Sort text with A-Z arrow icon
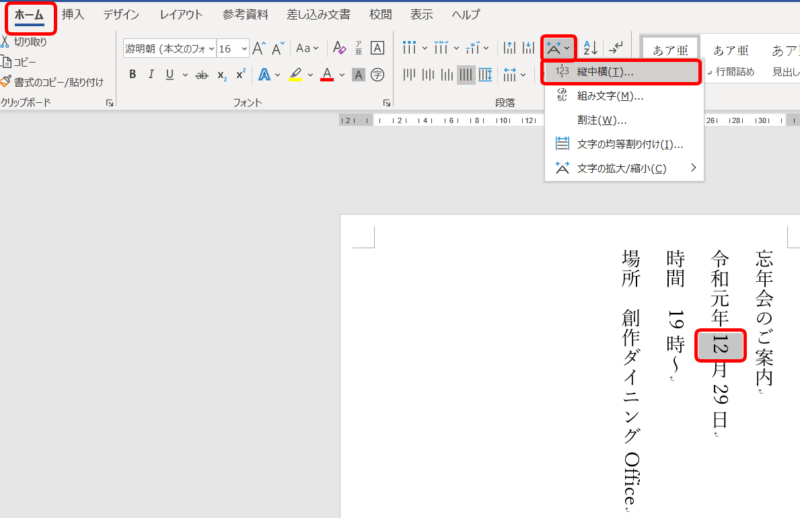The height and width of the screenshot is (518, 800). pyautogui.click(x=590, y=48)
